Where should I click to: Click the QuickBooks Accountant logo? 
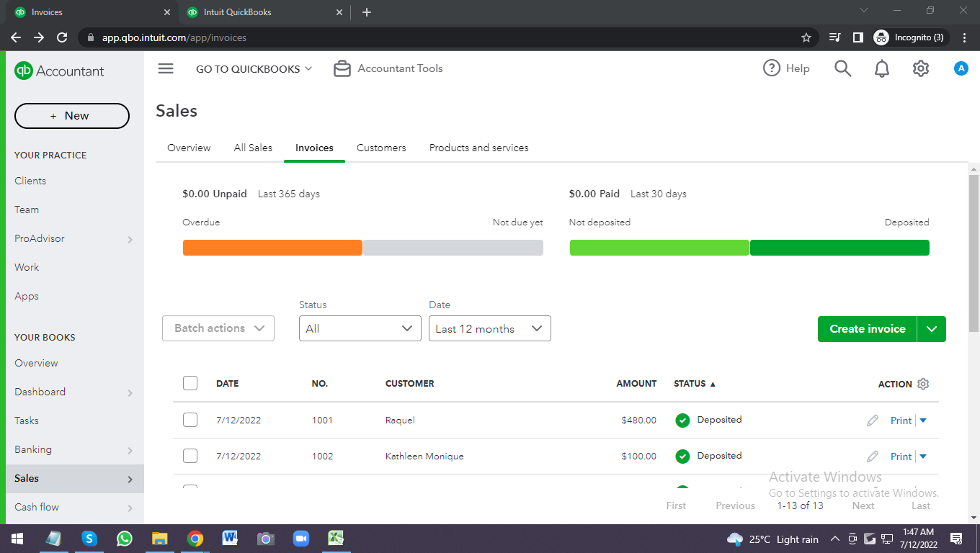click(x=59, y=71)
